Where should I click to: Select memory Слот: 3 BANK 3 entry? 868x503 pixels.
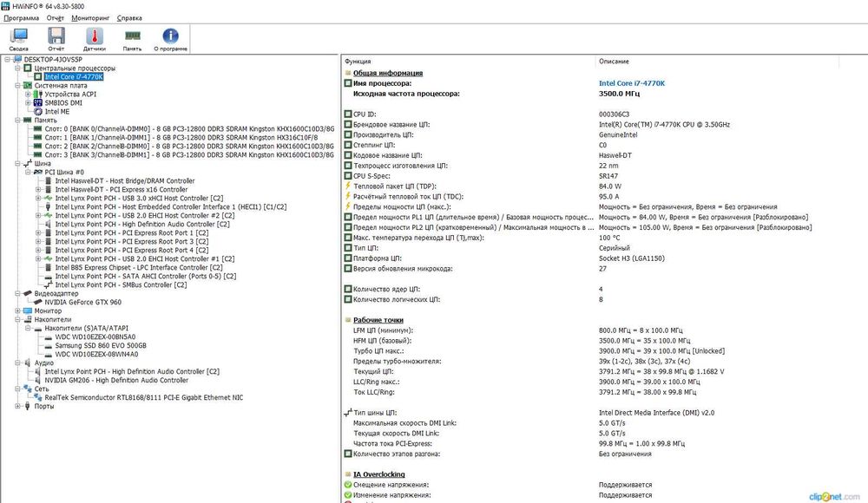[x=189, y=155]
